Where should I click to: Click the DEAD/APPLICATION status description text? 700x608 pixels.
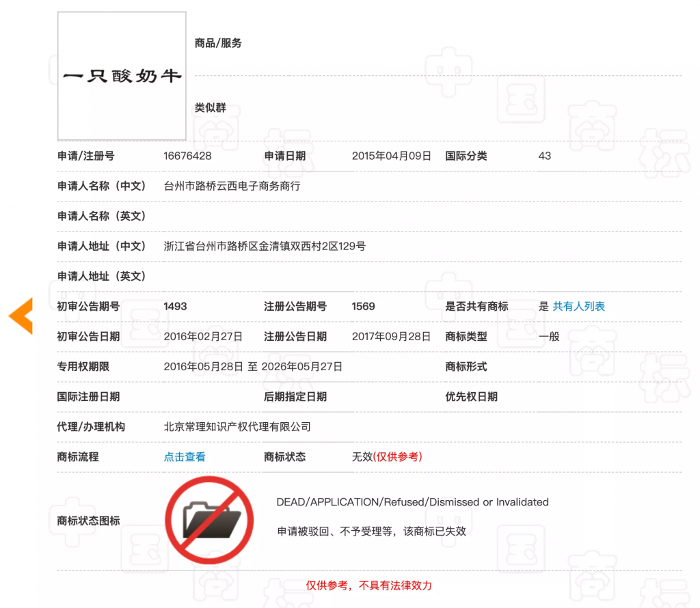coord(412,502)
